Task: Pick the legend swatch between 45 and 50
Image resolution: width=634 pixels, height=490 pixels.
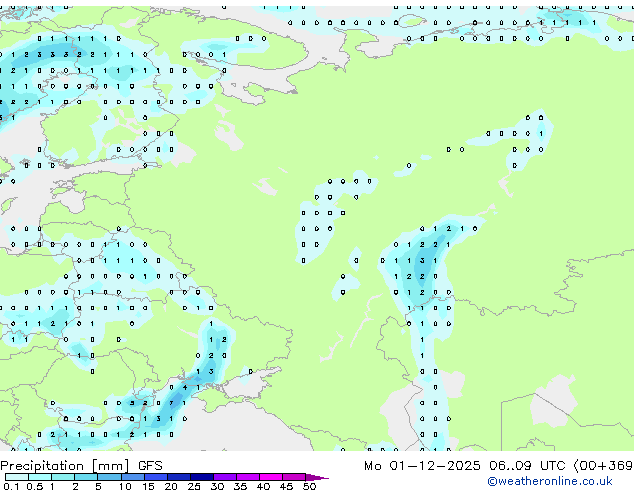Action: tap(294, 477)
